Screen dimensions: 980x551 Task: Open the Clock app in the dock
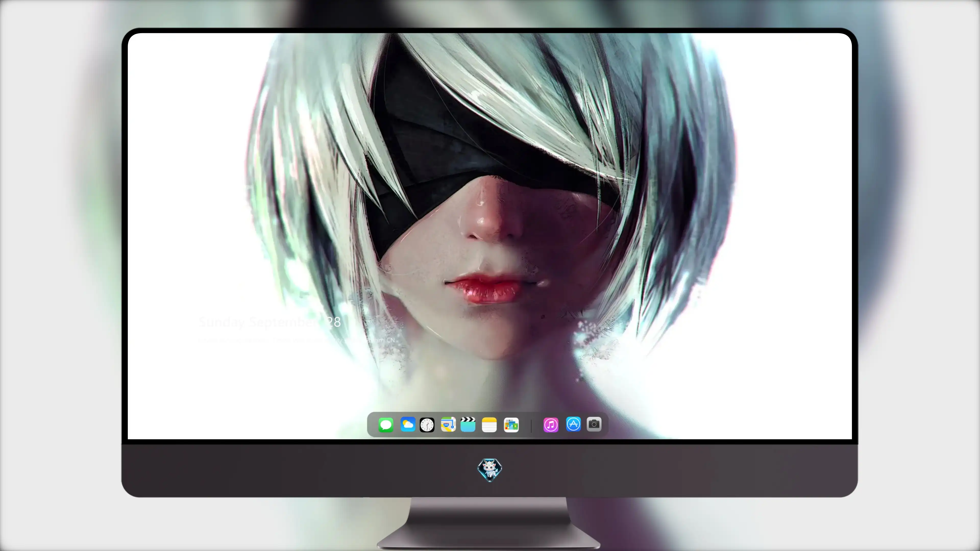(427, 425)
